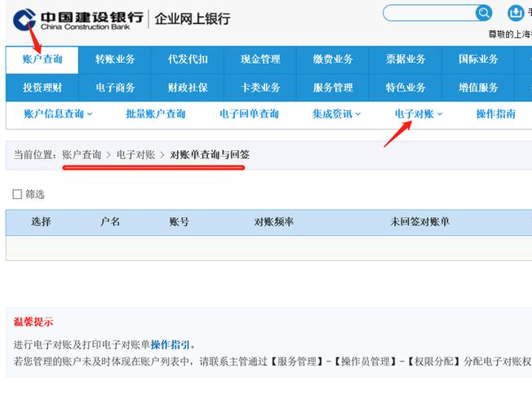532x408 pixels.
Task: Open the 缴费业务 tab
Action: tap(333, 60)
